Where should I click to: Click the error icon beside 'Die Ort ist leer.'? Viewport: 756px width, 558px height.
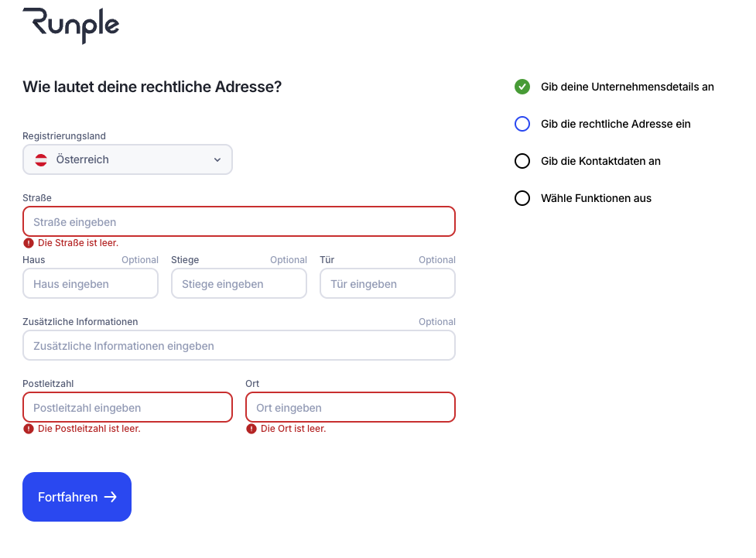click(251, 429)
